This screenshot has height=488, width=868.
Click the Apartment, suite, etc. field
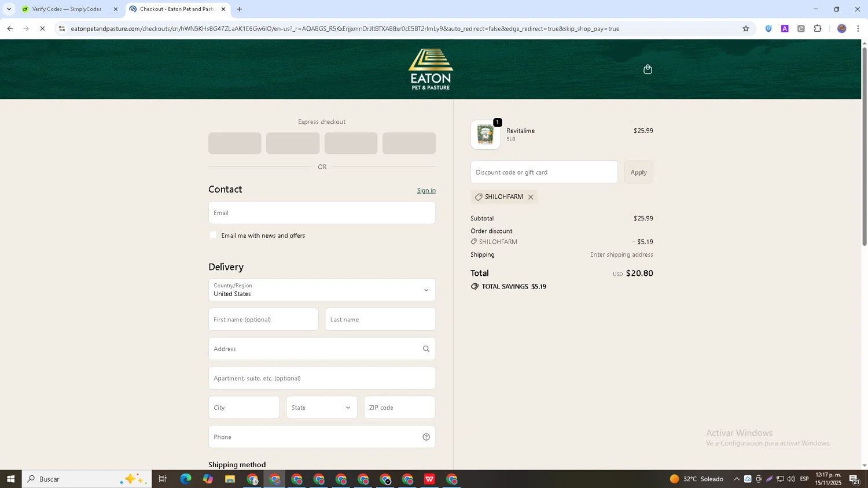[322, 378]
